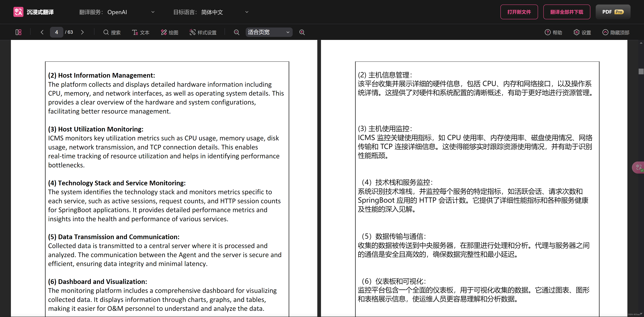644x317 pixels.
Task: Go to next page arrow
Action: pos(82,32)
